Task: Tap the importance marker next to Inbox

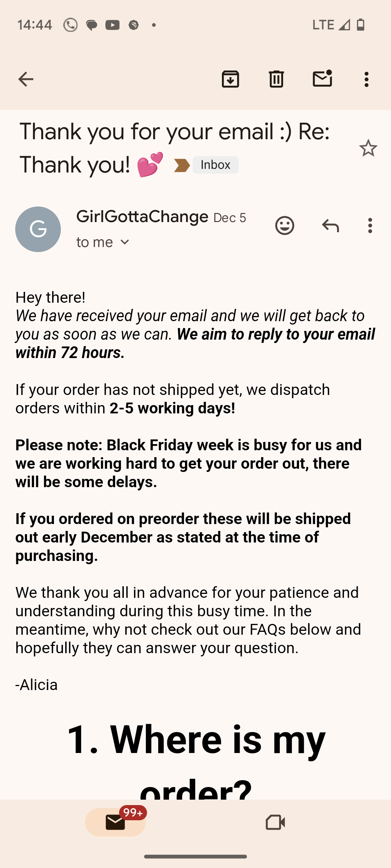Action: (182, 166)
